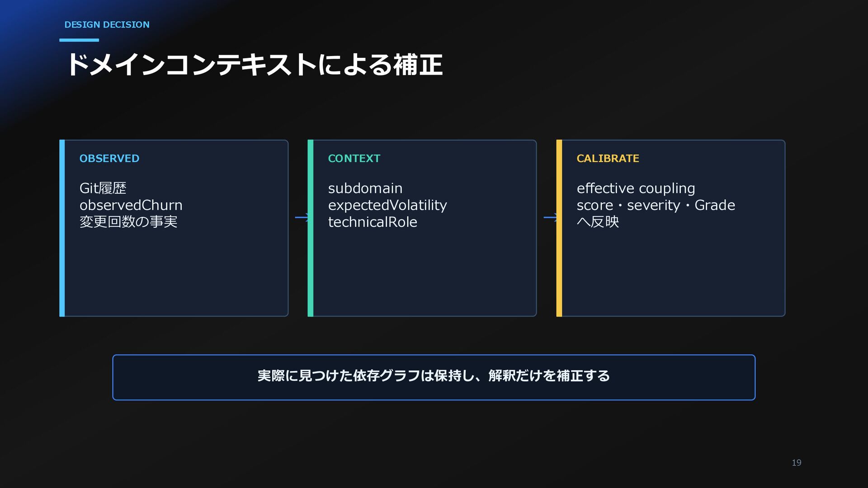Click the arrow between OBSERVED and CONTEXT cards
The width and height of the screenshot is (868, 488).
(302, 217)
